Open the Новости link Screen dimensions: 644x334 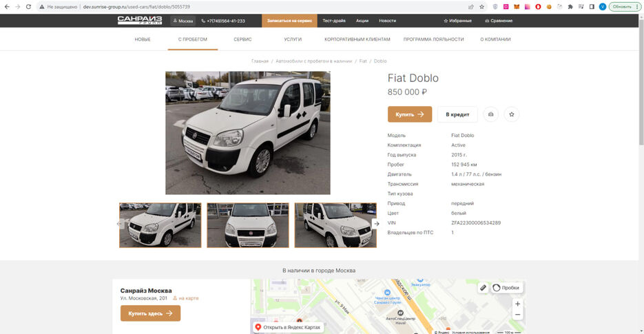point(387,21)
